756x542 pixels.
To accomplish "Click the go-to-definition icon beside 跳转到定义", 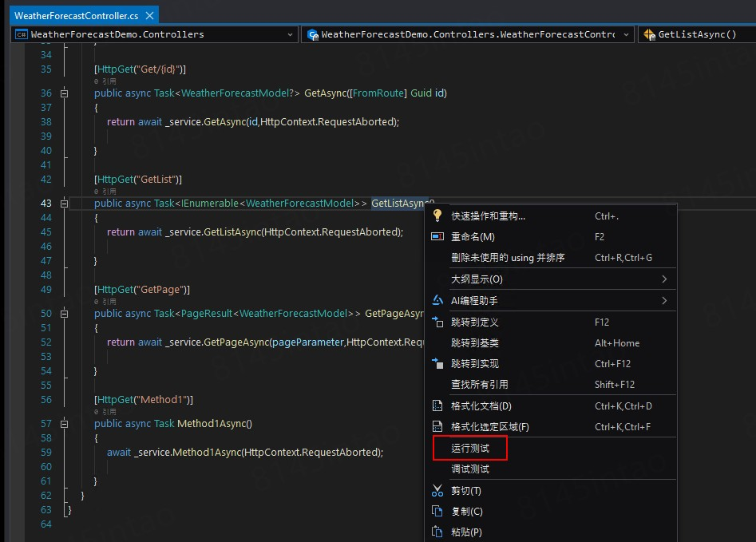I will 437,322.
